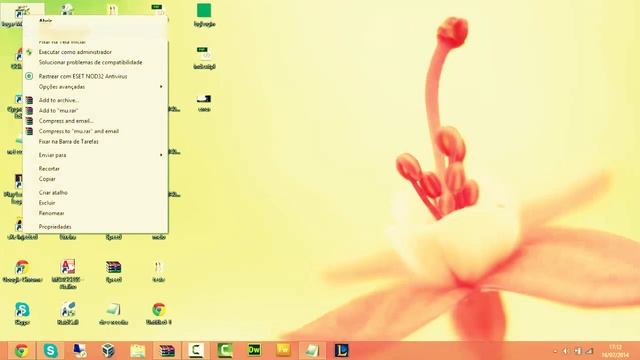Open the white Camtasia C taskbar icon
Screen dimensions: 640x360
(196, 351)
